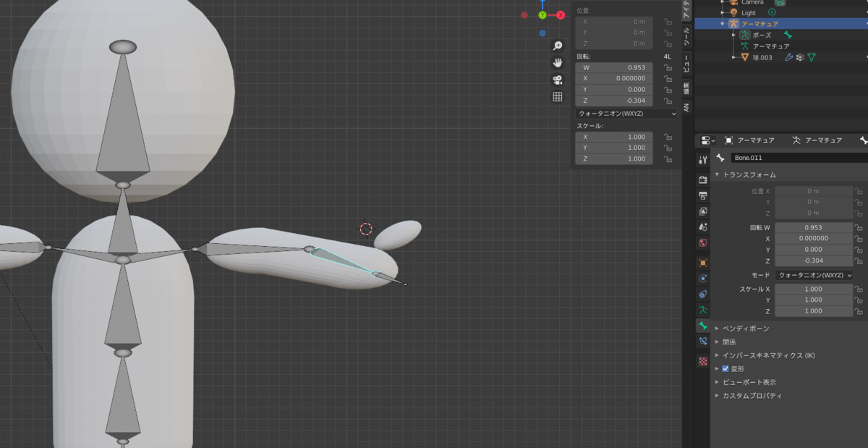Click the green vertex-group mesh icon on 球.003
Image resolution: width=868 pixels, height=448 pixels.
pos(812,57)
